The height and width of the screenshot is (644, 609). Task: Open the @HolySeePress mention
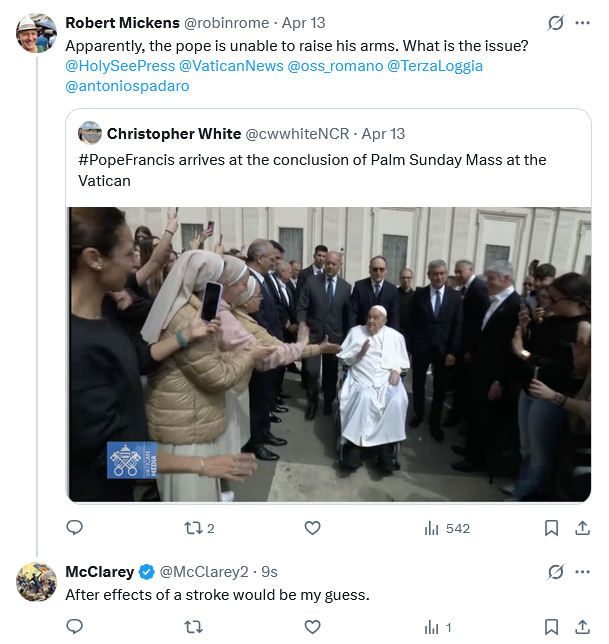pyautogui.click(x=119, y=66)
